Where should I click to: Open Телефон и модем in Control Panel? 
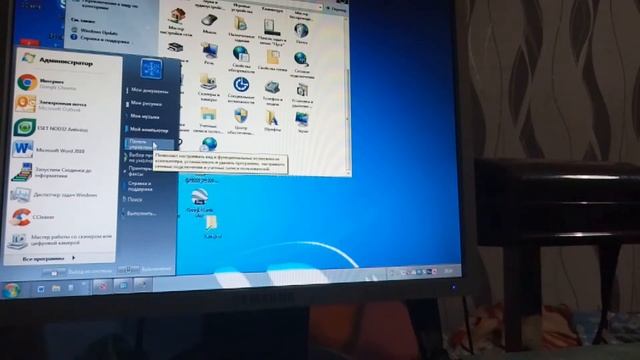[272, 92]
